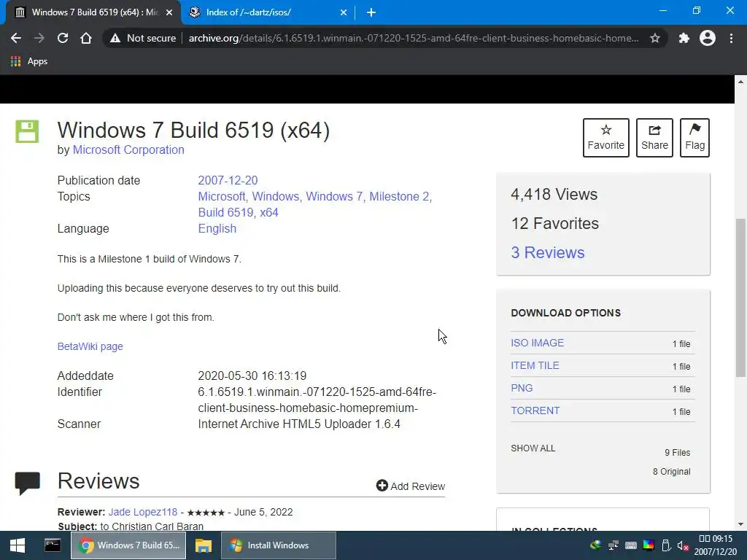Jump to the 3 Reviews link
This screenshot has height=560, width=747.
tap(547, 252)
